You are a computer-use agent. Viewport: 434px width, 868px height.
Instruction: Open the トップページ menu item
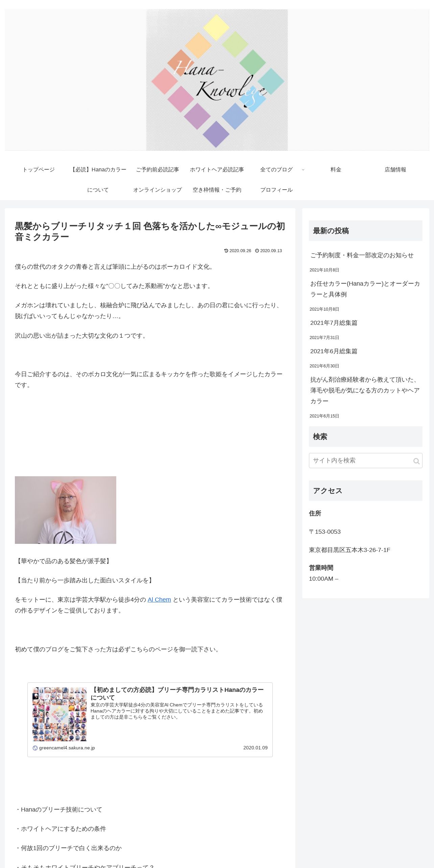(x=39, y=170)
